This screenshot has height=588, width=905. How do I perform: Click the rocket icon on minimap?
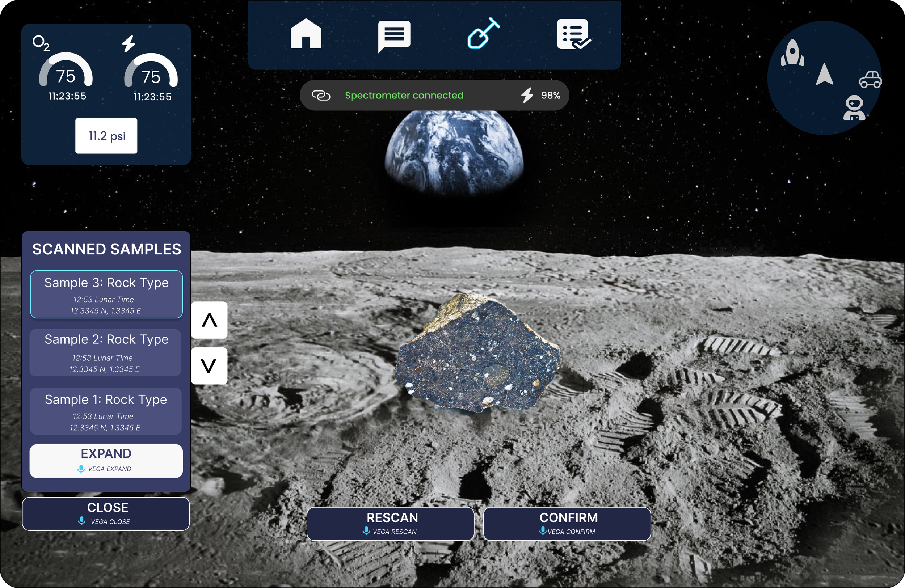pos(792,53)
